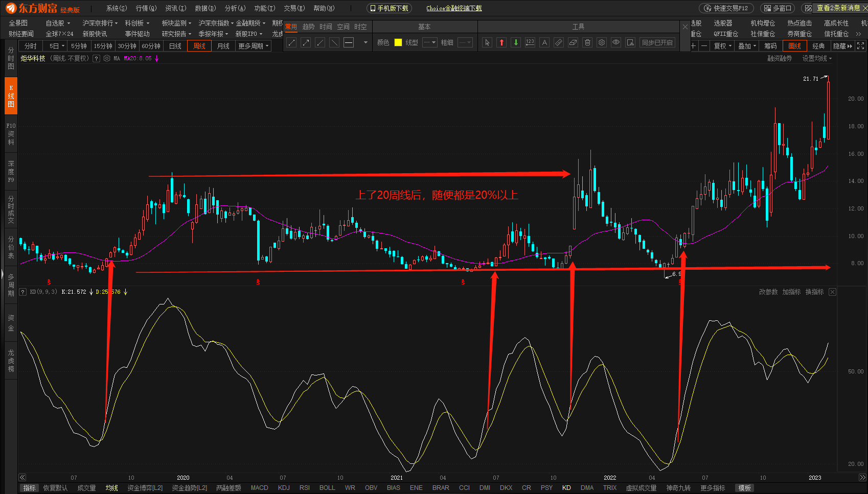Screen dimensions: 868x494
Task: Expand more drawing line tools dropdown
Action: pos(366,42)
